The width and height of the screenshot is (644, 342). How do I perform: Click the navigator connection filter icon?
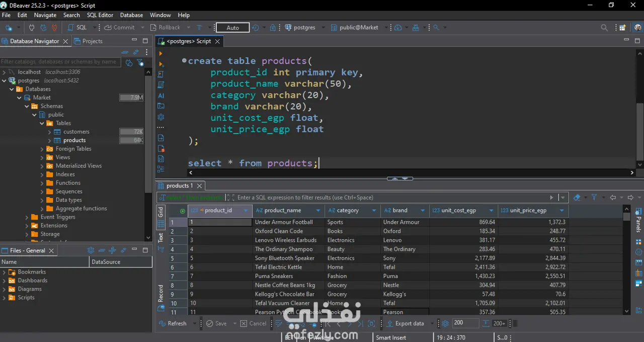tap(140, 62)
